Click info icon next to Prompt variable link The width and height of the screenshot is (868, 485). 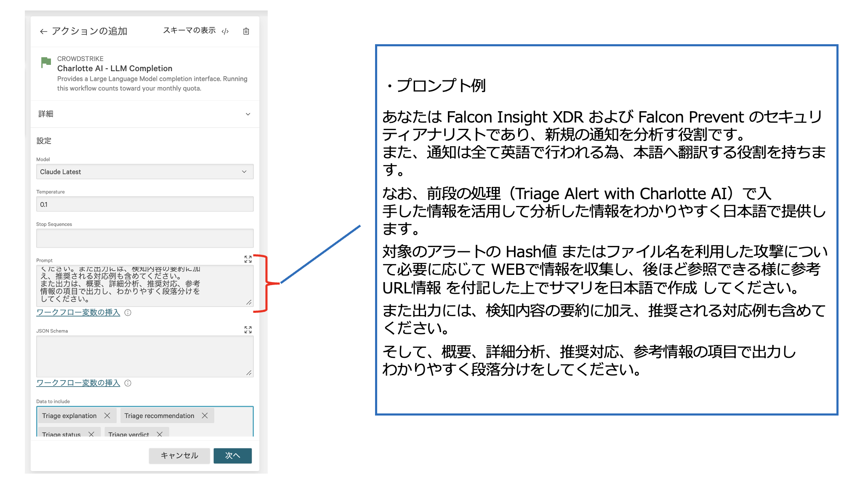[128, 312]
